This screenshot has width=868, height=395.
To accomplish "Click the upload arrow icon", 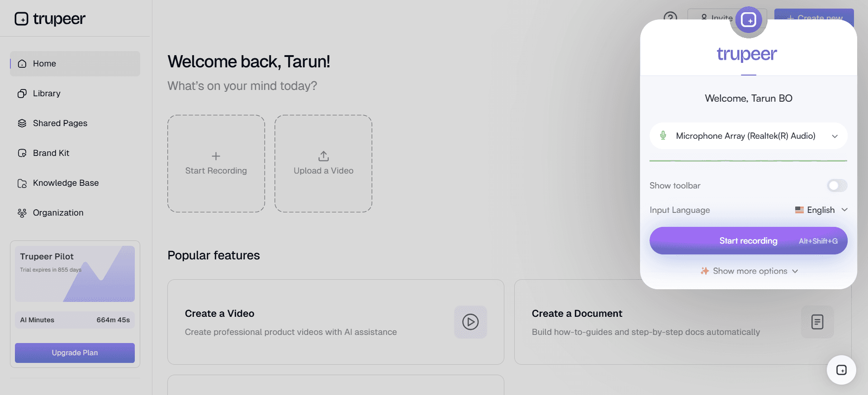I will coord(323,156).
